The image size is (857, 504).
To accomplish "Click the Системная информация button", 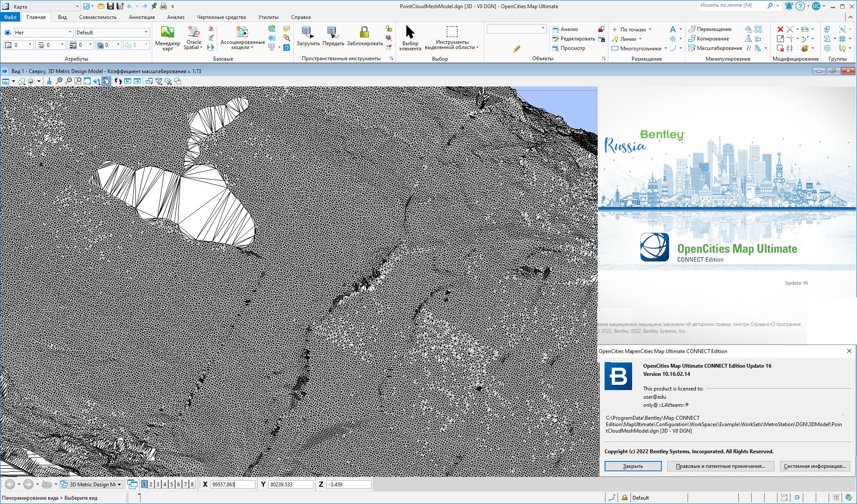I will coord(814,466).
